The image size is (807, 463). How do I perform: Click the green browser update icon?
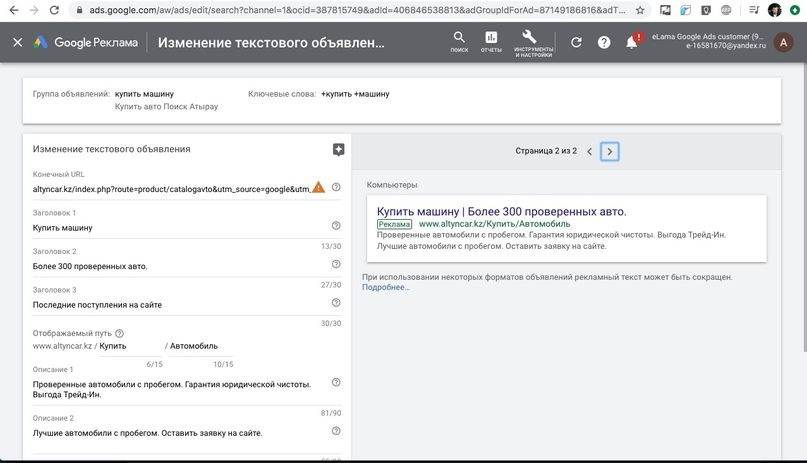(795, 10)
